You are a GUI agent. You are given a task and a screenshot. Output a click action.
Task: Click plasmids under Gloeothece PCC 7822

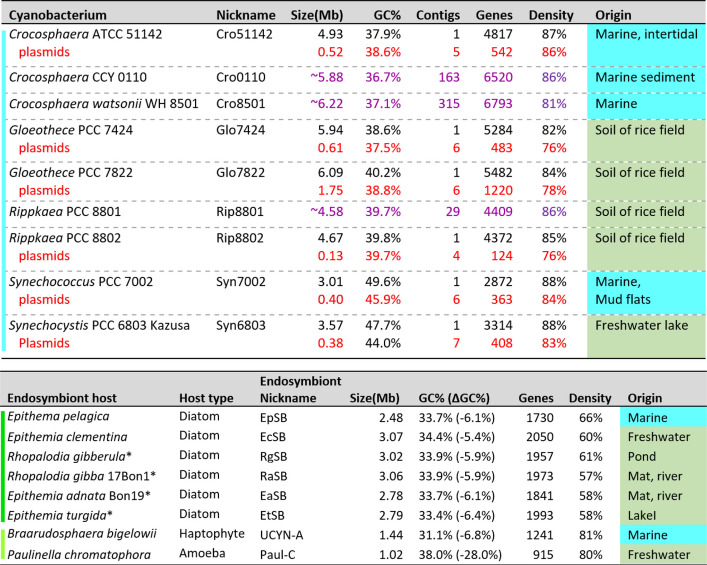click(44, 191)
